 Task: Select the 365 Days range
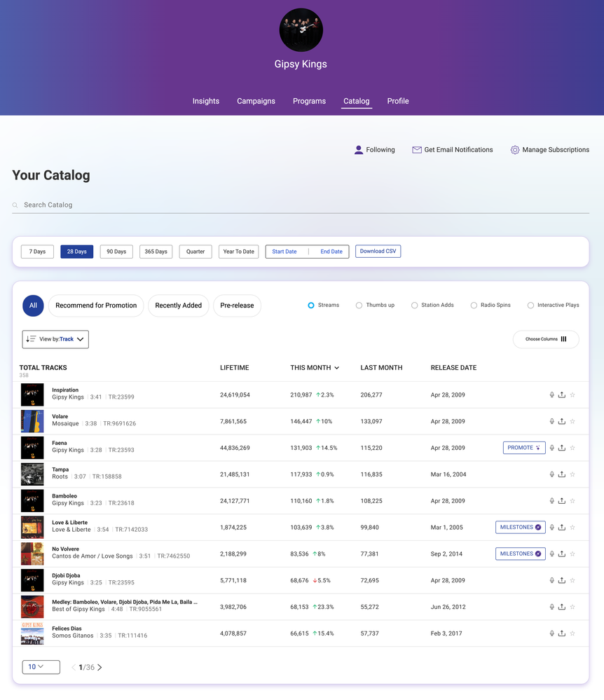coord(156,252)
